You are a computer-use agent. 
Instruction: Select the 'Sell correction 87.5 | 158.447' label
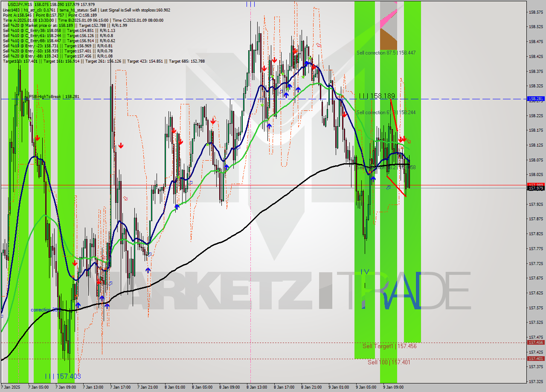tap(386, 53)
